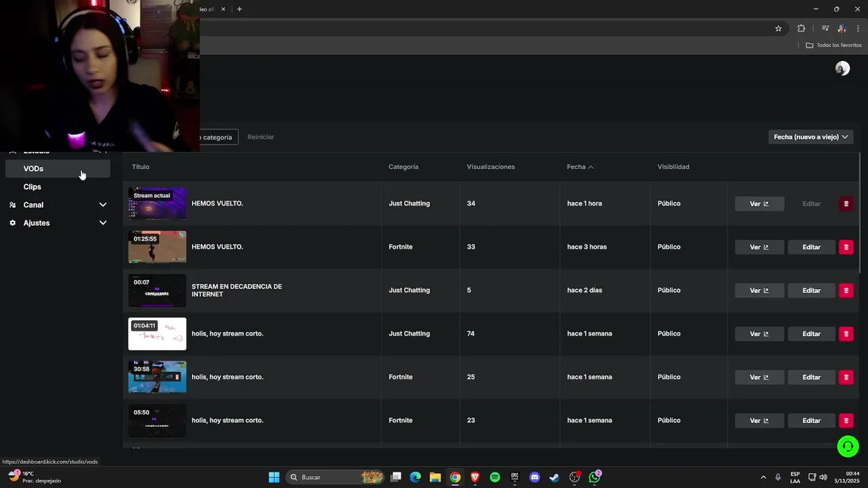Click Editar for the VOD with 74 views
868x488 pixels.
coord(812,334)
